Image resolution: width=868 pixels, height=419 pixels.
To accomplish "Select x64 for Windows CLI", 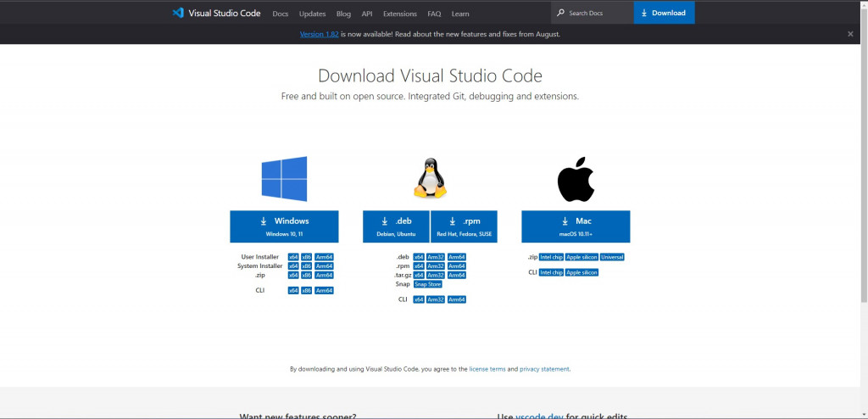I will point(293,290).
